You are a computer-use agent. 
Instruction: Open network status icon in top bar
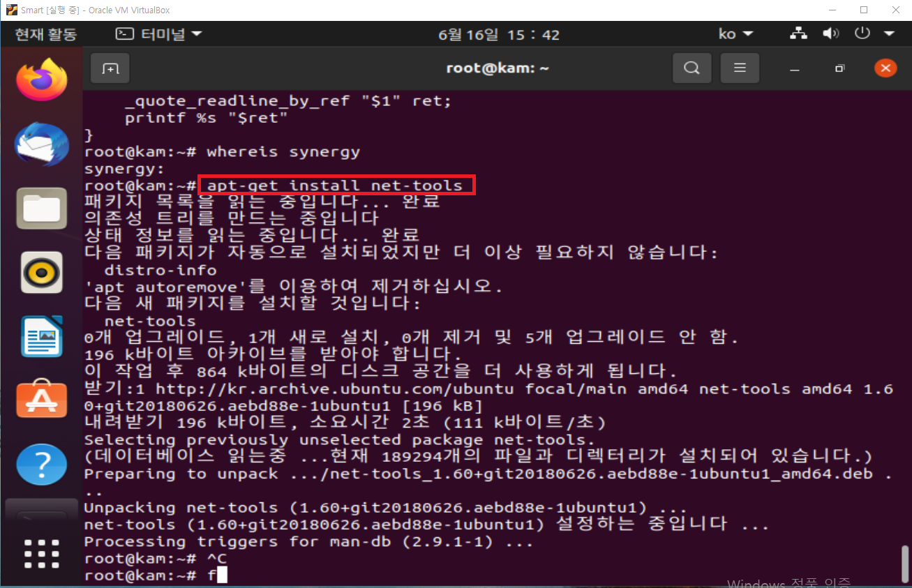[x=798, y=33]
